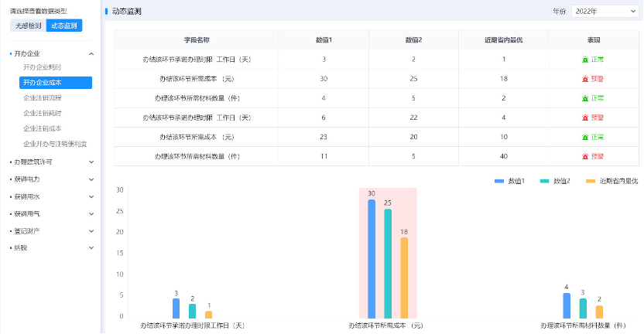Click the arrow icon beside 登记财产

(91, 230)
